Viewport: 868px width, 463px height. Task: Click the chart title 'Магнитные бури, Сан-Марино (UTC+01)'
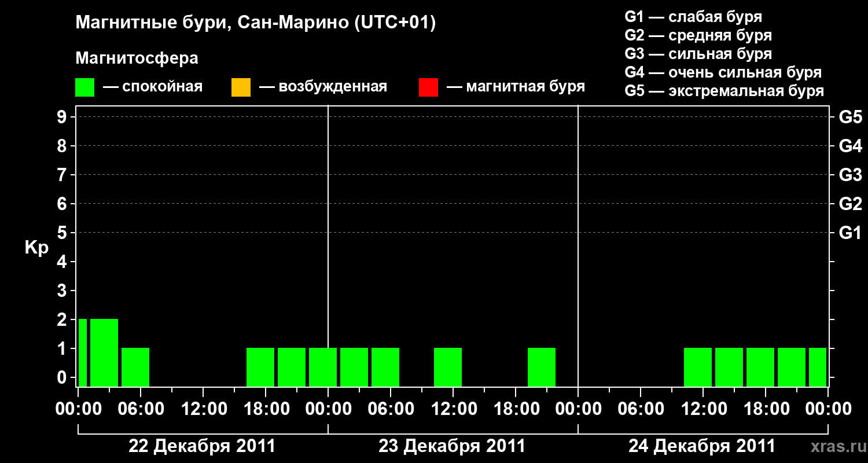point(255,24)
